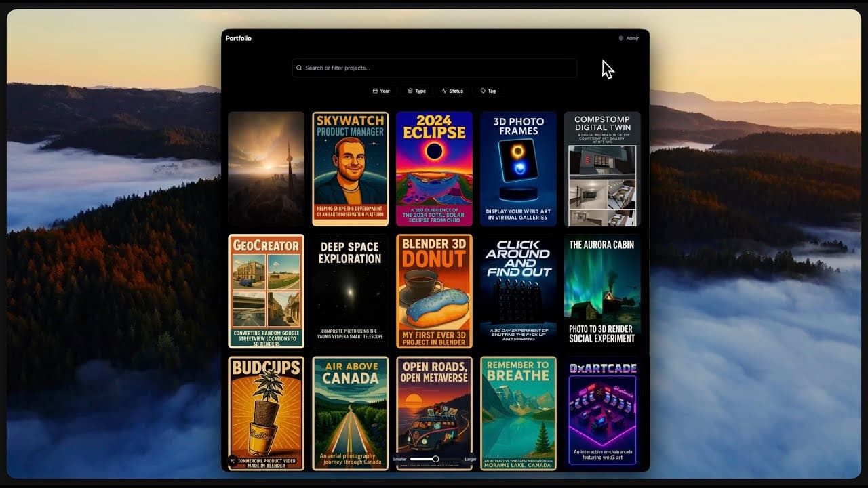The image size is (868, 488).
Task: Select the Aurora Cabin project
Action: point(602,291)
